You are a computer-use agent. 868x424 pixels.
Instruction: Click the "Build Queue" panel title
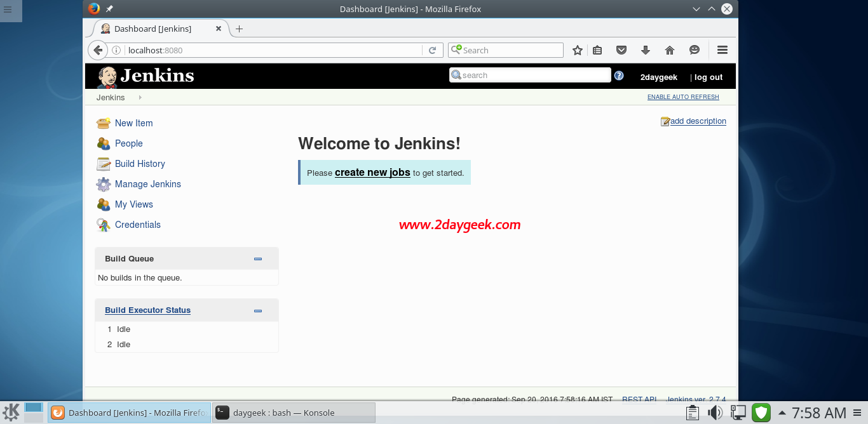[x=130, y=259]
